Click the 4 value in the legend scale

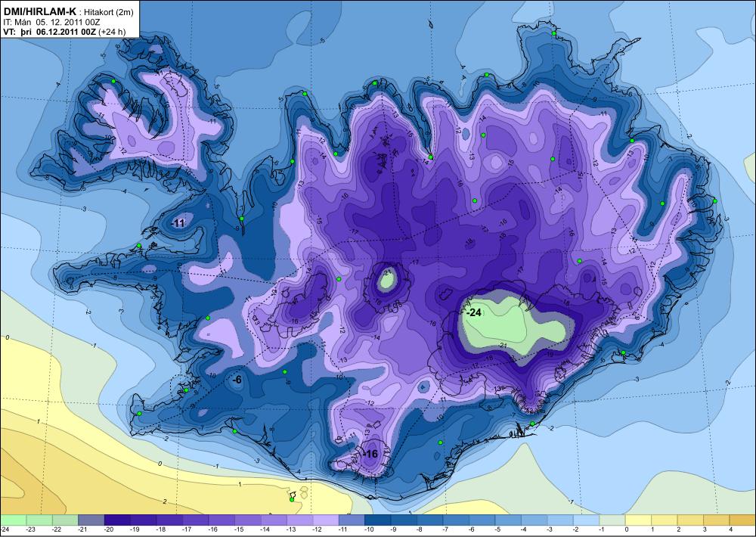[730, 529]
